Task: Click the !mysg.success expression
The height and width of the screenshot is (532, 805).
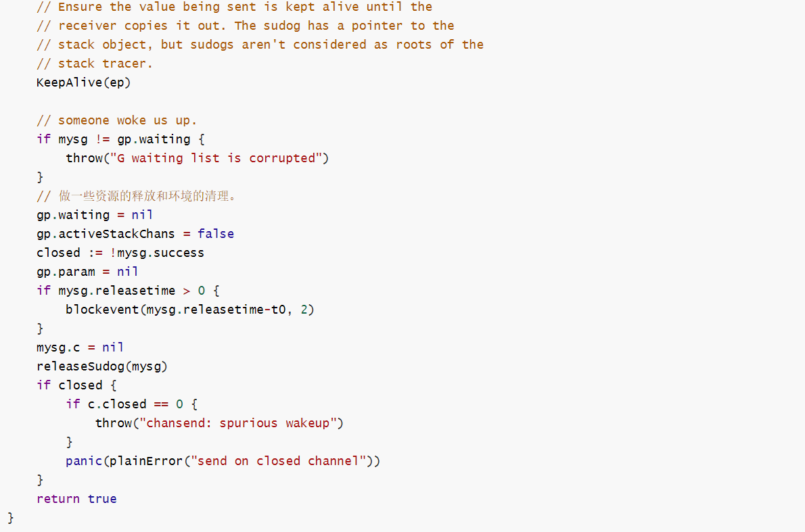Action: pos(157,253)
